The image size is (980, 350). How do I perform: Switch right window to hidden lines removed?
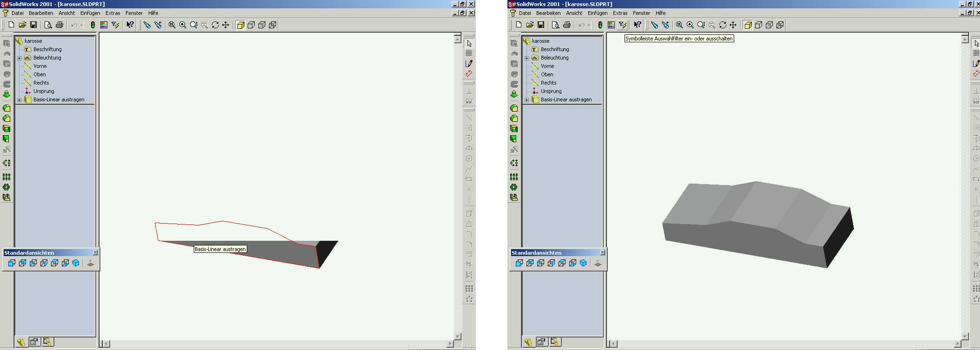point(759,25)
